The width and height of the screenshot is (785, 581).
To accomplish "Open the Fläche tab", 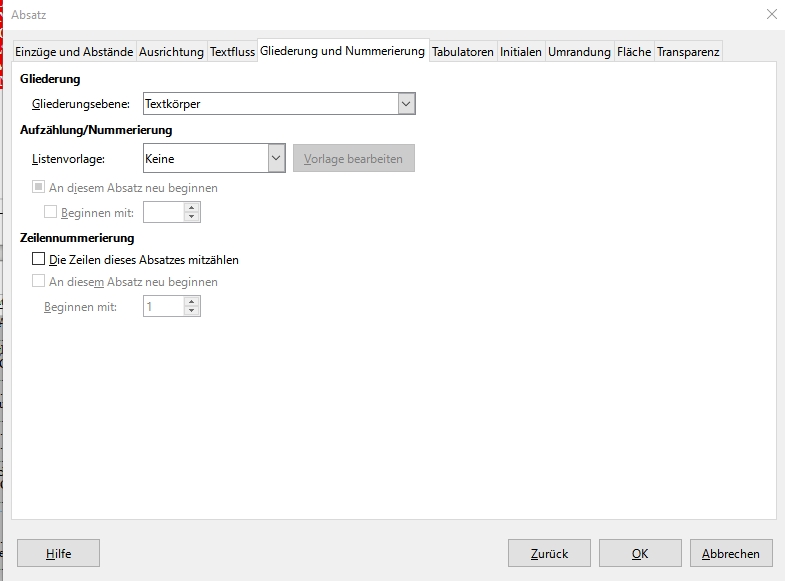I will pos(634,52).
